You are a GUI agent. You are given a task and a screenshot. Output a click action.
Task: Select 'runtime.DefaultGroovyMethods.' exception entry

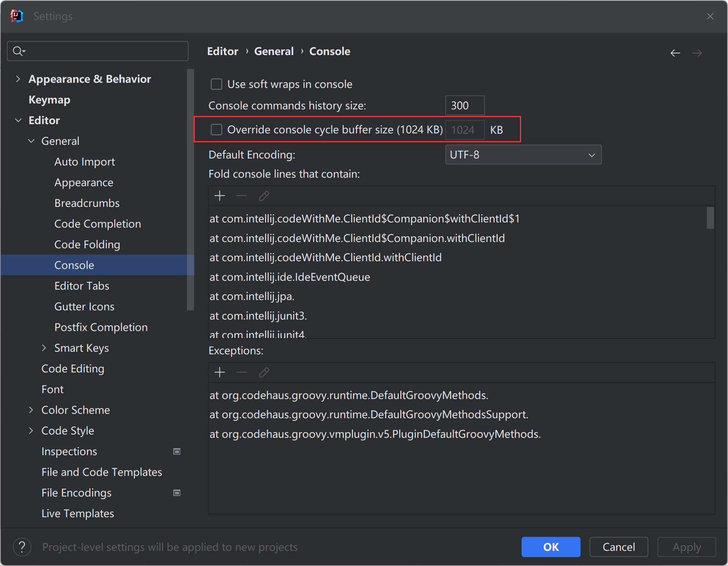pyautogui.click(x=349, y=395)
